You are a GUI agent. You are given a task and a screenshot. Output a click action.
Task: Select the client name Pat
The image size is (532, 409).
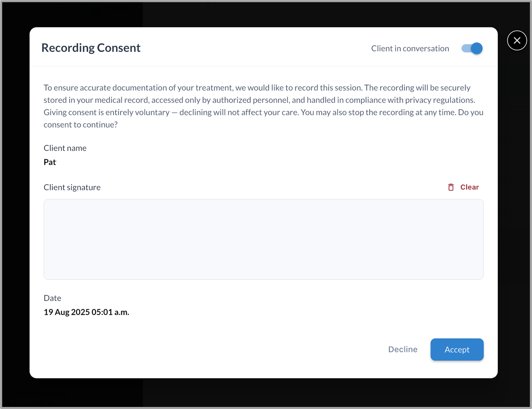point(50,162)
